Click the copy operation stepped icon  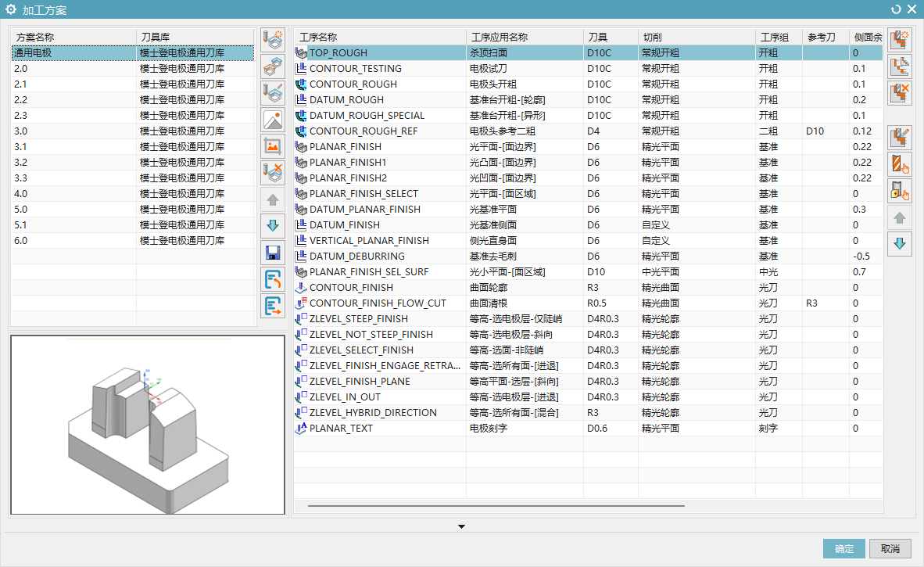(900, 67)
